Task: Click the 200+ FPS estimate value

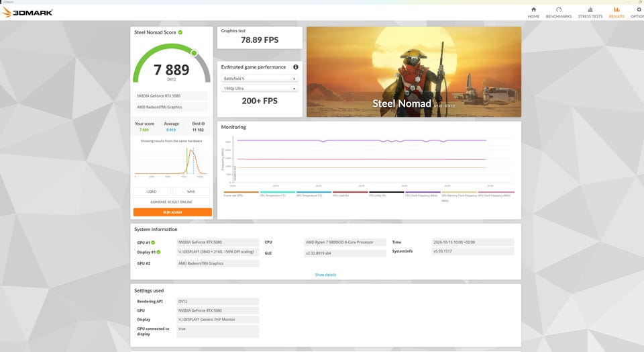Action: [260, 101]
